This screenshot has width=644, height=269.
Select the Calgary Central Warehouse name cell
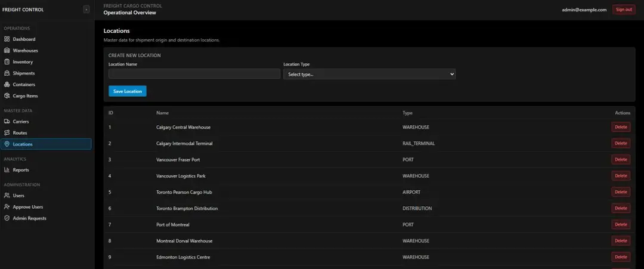183,127
